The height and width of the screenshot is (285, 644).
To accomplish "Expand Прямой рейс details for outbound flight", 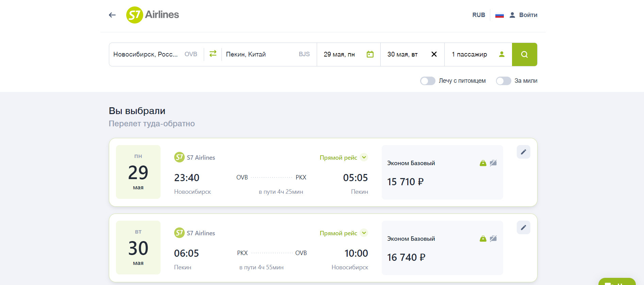I will coord(364,157).
